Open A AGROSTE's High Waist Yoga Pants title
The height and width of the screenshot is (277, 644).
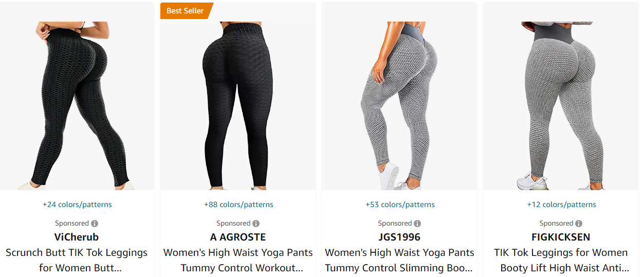click(x=238, y=260)
